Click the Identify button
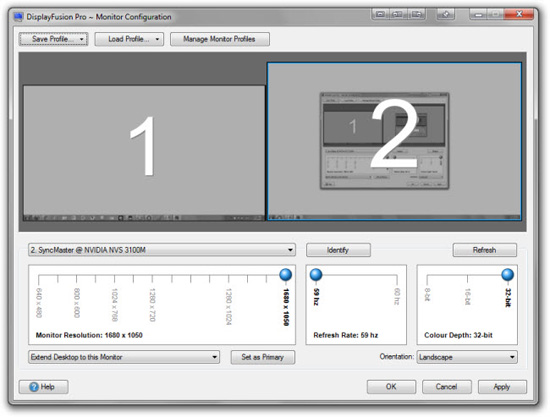The width and height of the screenshot is (550, 417). pos(338,250)
